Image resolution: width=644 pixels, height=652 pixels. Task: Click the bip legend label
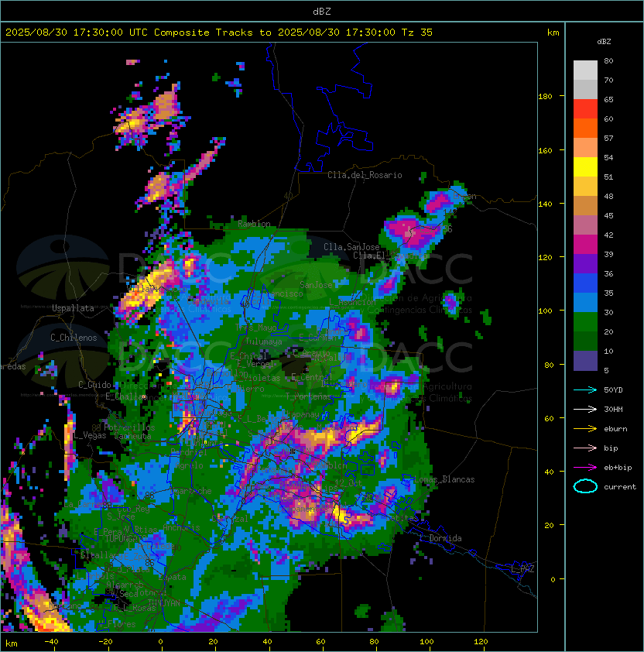[611, 448]
